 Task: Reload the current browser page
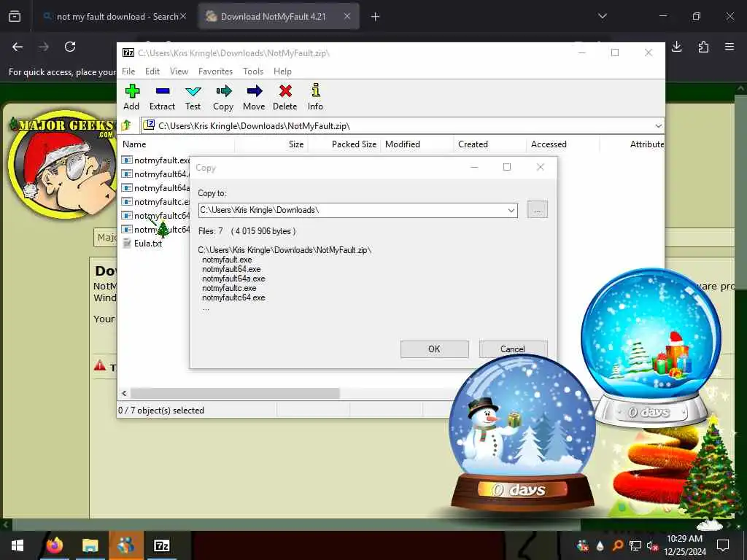tap(70, 47)
